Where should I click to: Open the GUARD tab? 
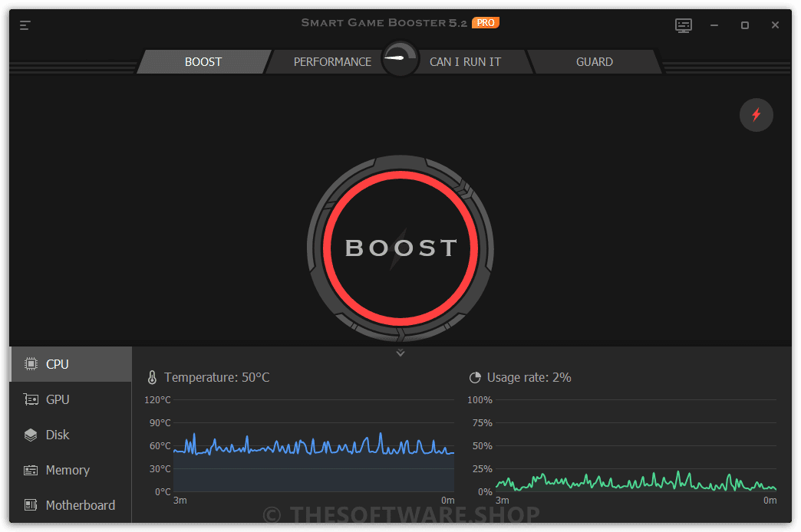pyautogui.click(x=594, y=62)
